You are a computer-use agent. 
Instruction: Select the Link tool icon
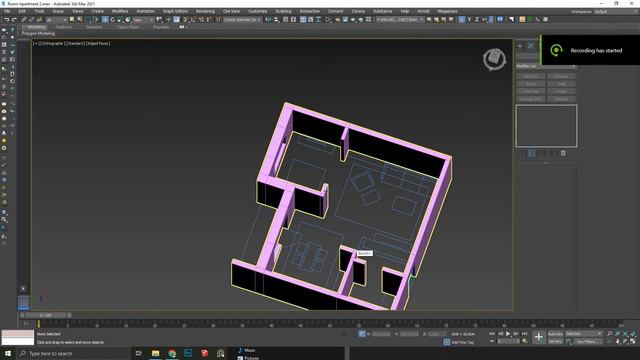[x=24, y=19]
